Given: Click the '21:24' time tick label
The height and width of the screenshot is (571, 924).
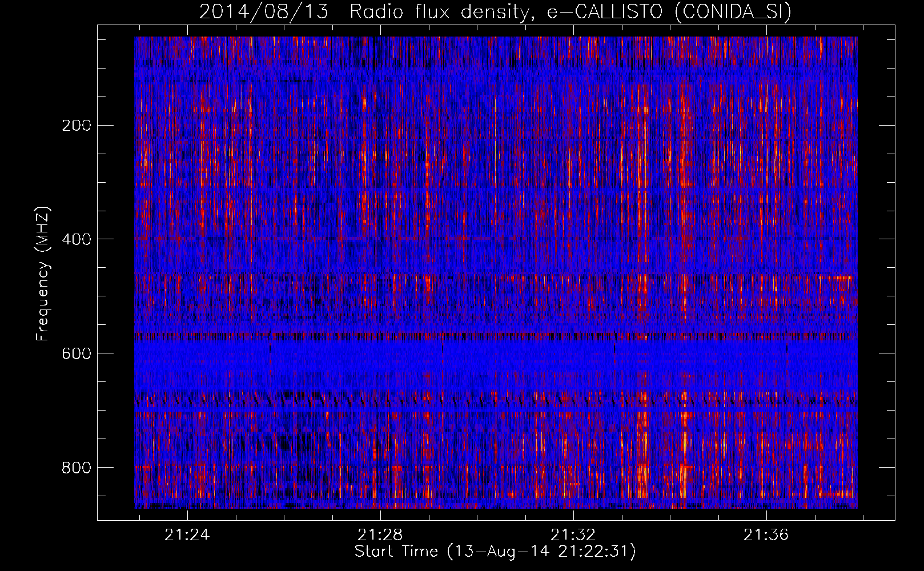Looking at the screenshot, I should (x=187, y=535).
